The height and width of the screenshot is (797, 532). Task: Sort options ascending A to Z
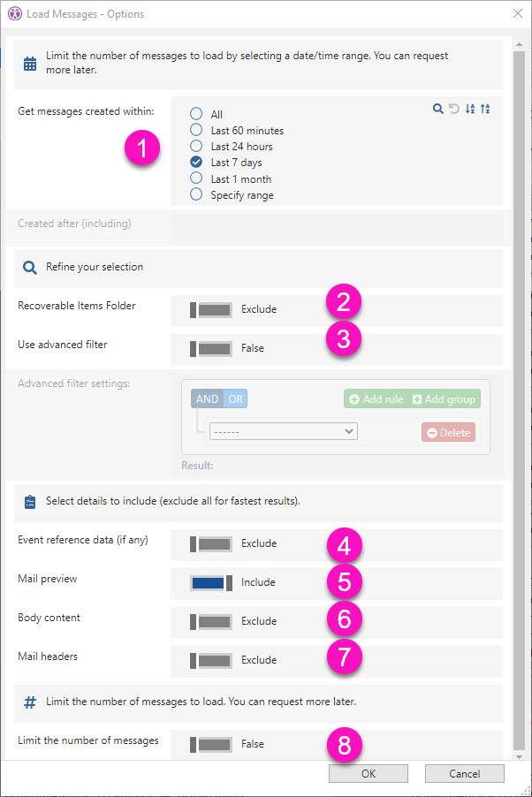pyautogui.click(x=470, y=109)
